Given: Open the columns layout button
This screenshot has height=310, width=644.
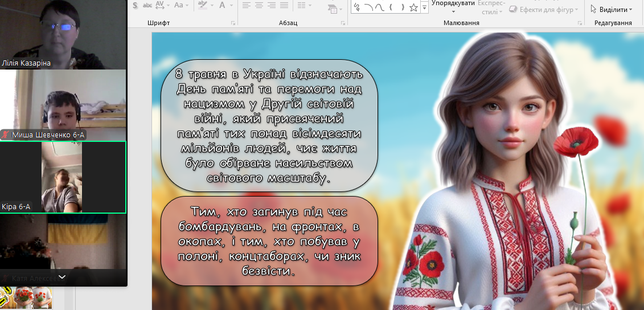Looking at the screenshot, I should pyautogui.click(x=301, y=5).
